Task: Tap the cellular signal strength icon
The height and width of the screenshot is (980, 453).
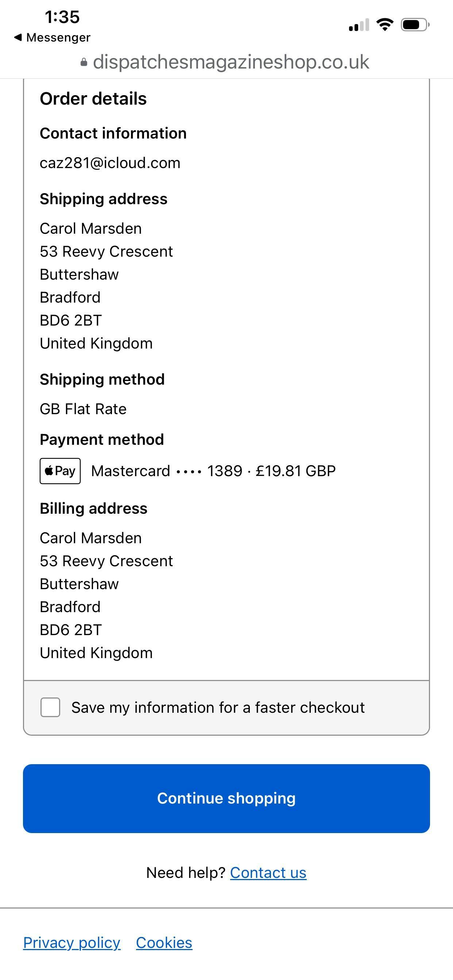Action: coord(359,25)
